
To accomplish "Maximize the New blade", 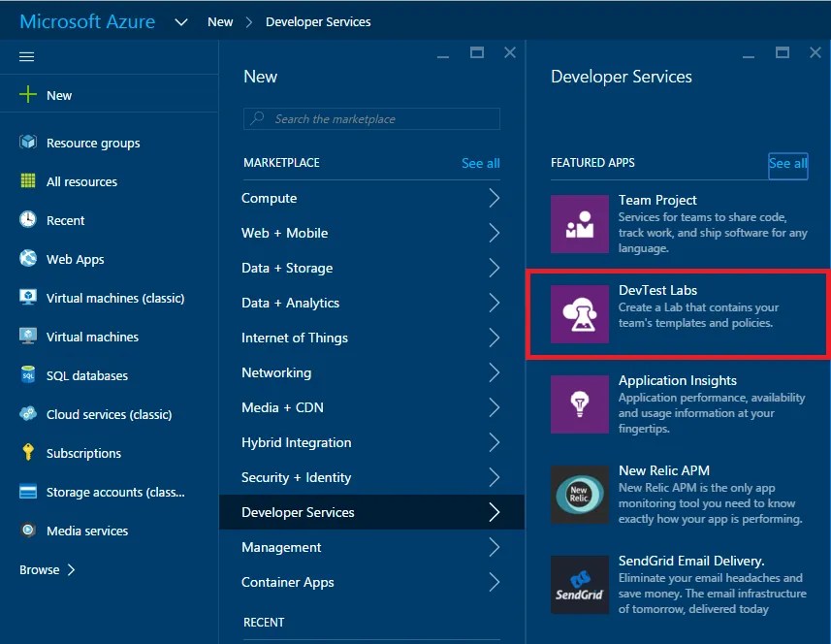I will (x=477, y=52).
